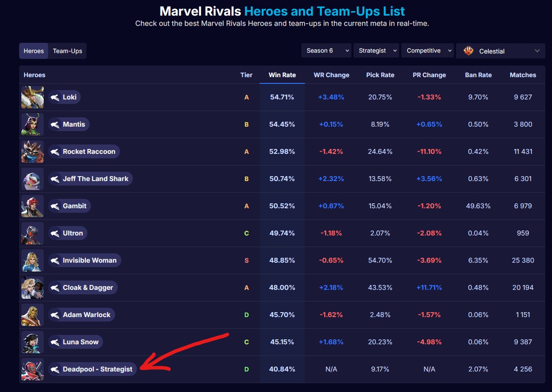Open Jeff The Land Shark's portrait
Screen dimensions: 552x392
[x=33, y=179]
